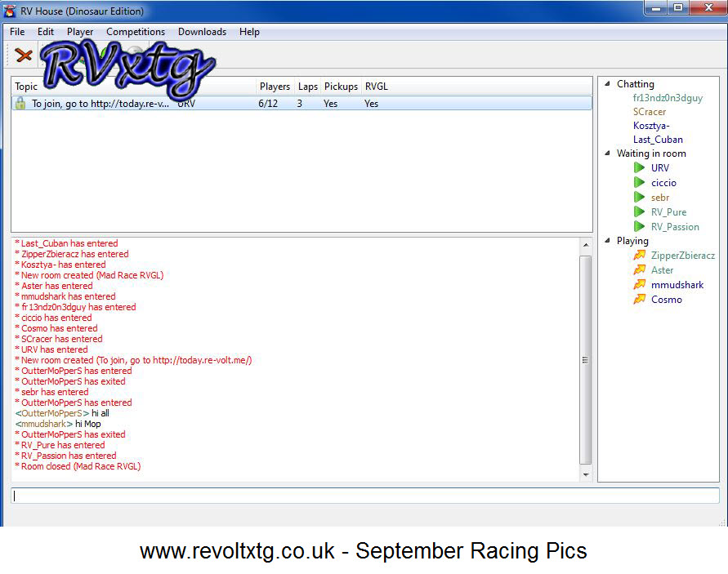Select player Cosmo in Playing list
The width and height of the screenshot is (728, 574).
[x=666, y=300]
